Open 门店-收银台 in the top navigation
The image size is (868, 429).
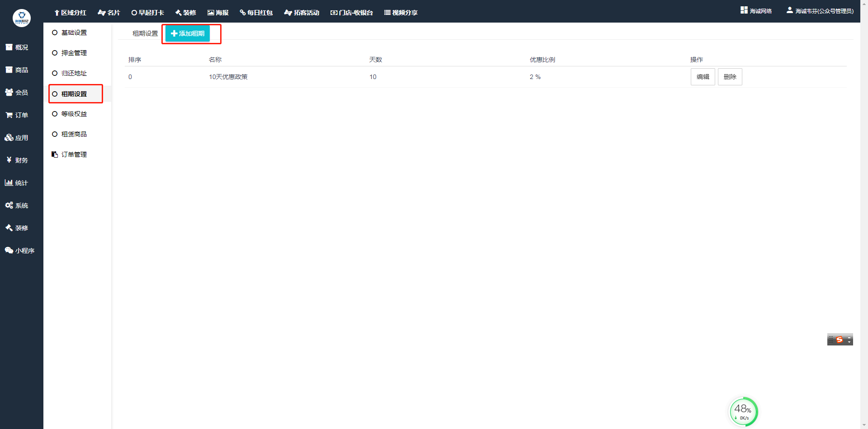352,13
